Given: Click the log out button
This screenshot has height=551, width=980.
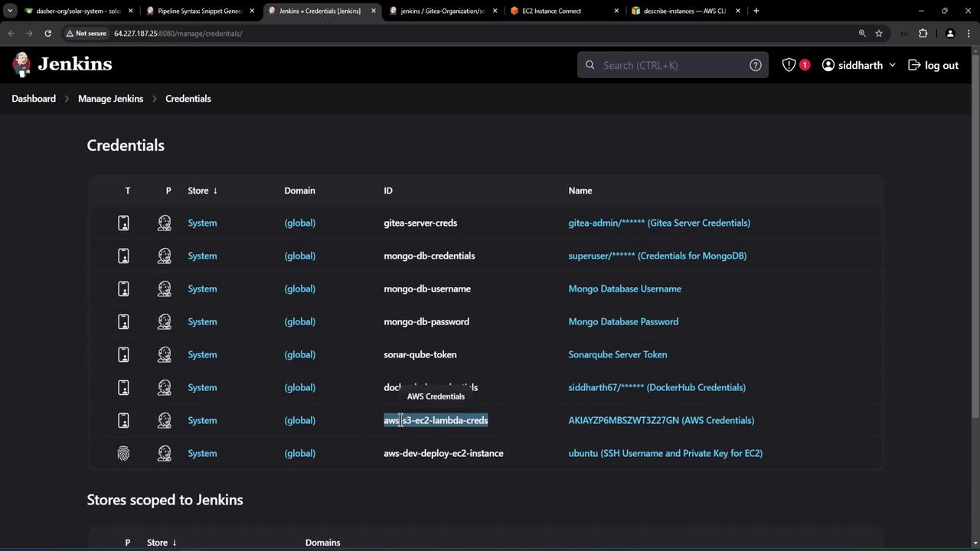Looking at the screenshot, I should coord(933,65).
